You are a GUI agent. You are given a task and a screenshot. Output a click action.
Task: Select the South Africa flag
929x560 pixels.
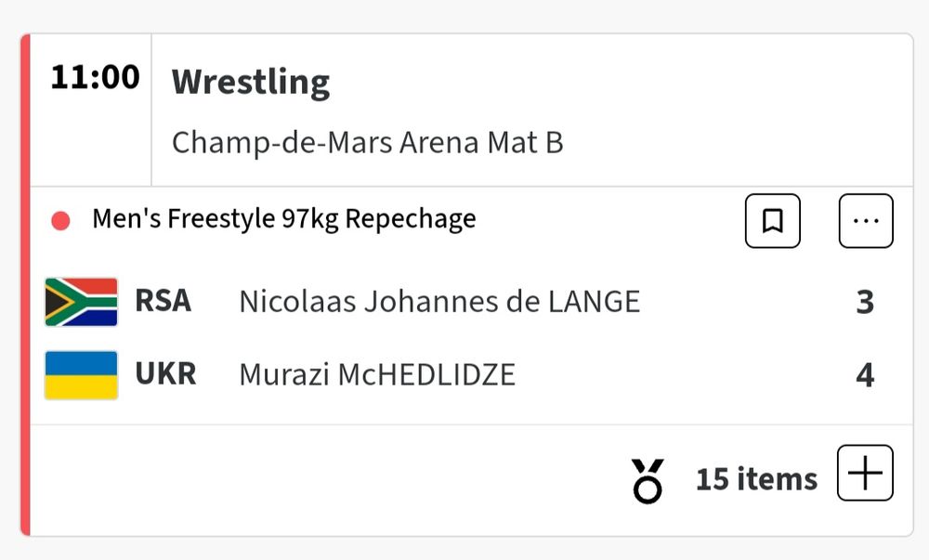pyautogui.click(x=81, y=301)
